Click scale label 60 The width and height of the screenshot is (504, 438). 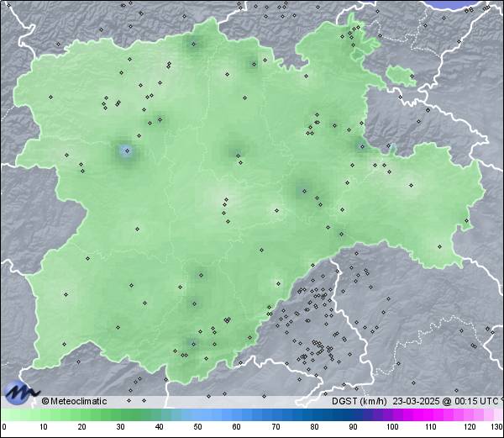(x=237, y=427)
